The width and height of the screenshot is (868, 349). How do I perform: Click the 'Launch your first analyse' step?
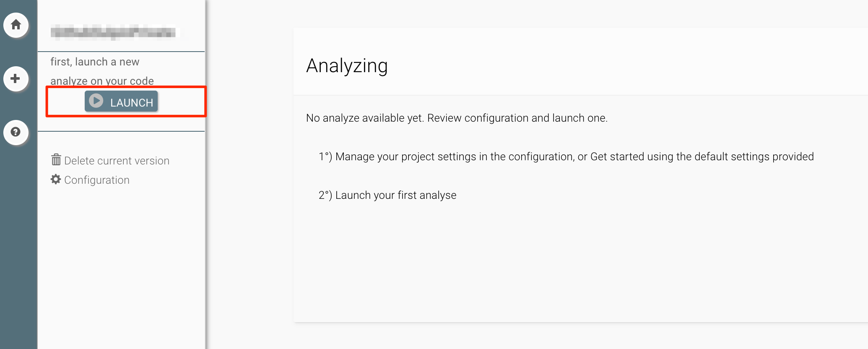pos(395,195)
